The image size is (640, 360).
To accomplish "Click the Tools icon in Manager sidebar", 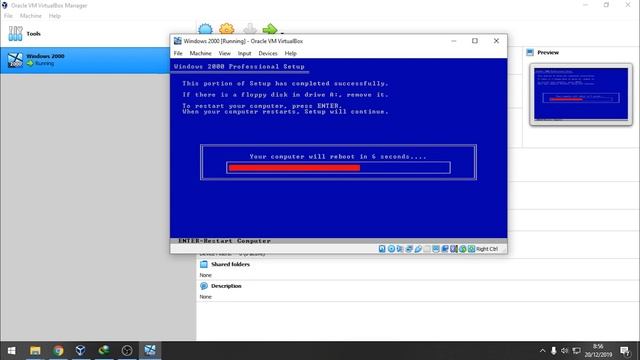I will (16, 33).
